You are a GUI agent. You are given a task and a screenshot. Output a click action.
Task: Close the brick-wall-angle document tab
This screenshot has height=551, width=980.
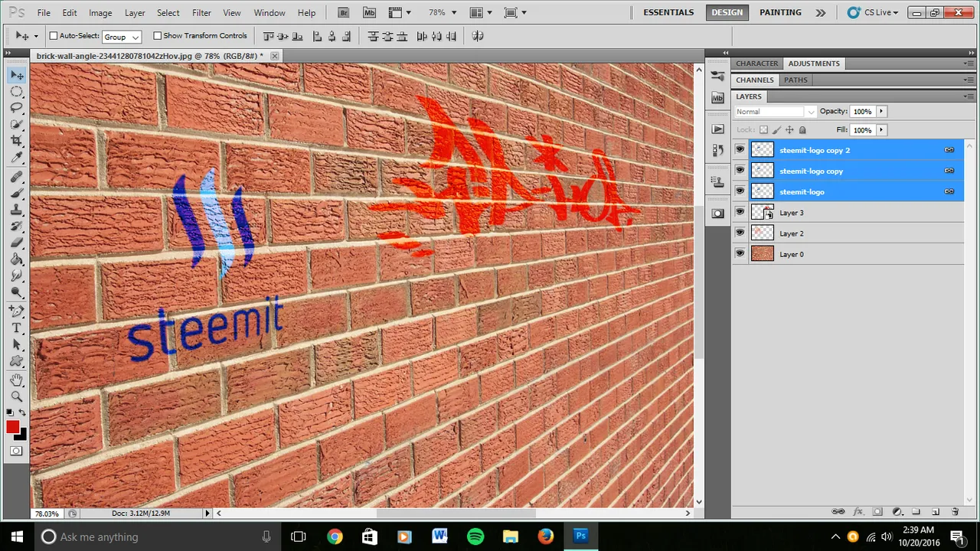pyautogui.click(x=275, y=56)
